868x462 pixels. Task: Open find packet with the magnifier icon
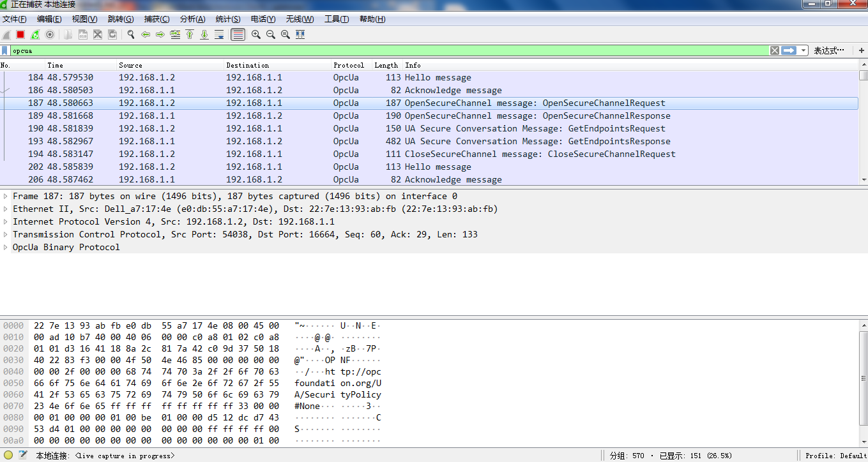[x=130, y=34]
